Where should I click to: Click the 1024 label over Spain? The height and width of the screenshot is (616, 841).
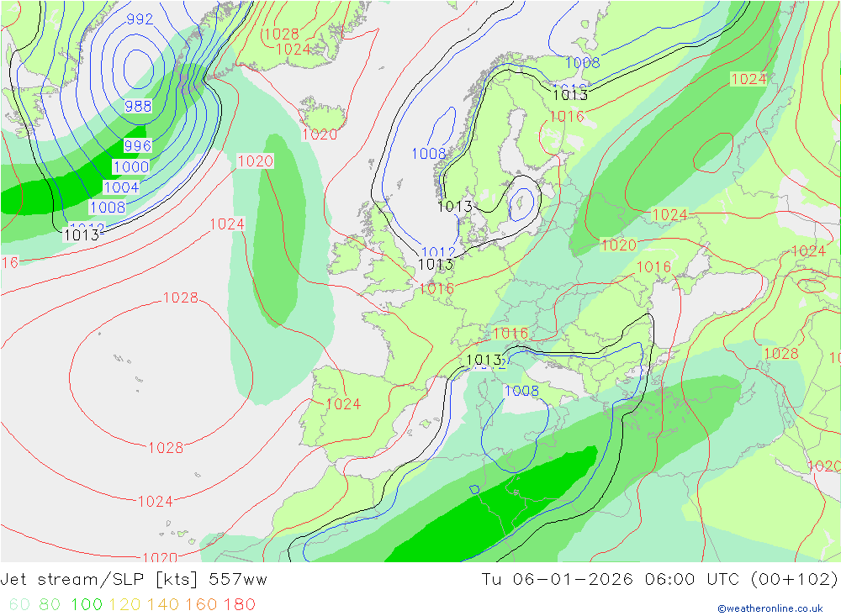(343, 404)
